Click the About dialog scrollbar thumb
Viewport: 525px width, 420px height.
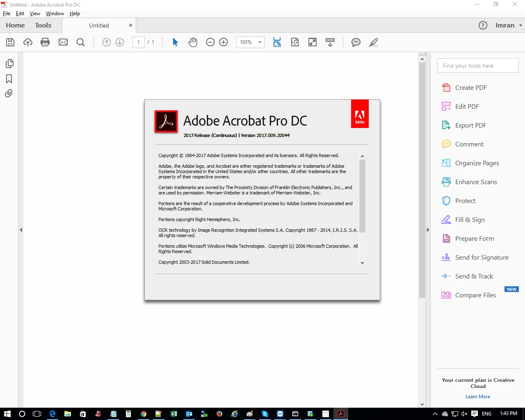(x=362, y=196)
